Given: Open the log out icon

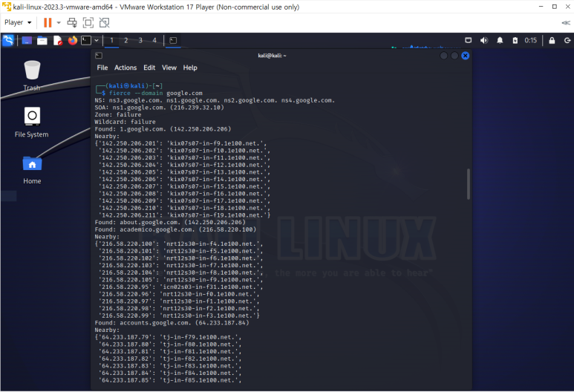Looking at the screenshot, I should click(x=567, y=40).
